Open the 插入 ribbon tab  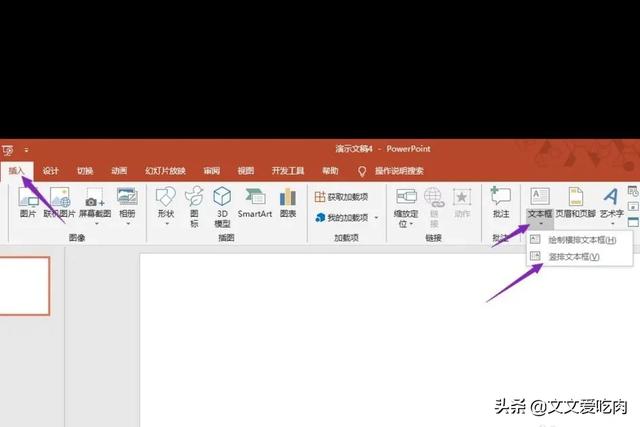click(16, 171)
